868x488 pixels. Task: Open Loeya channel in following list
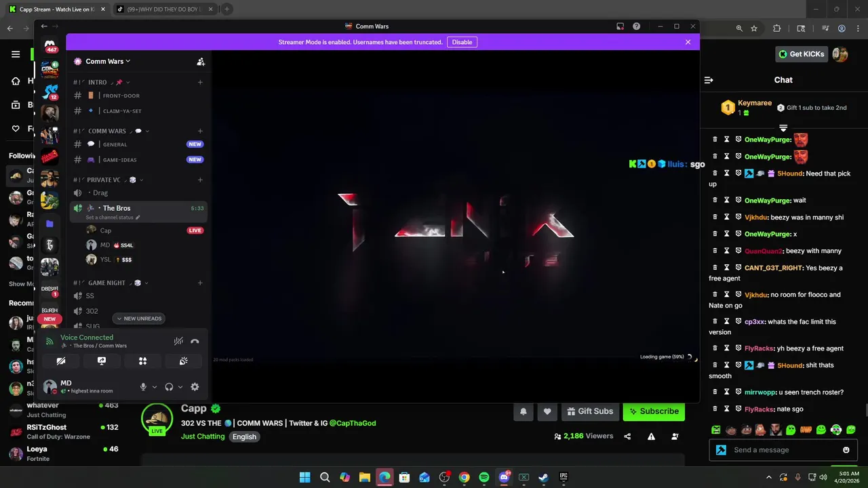[x=64, y=453]
